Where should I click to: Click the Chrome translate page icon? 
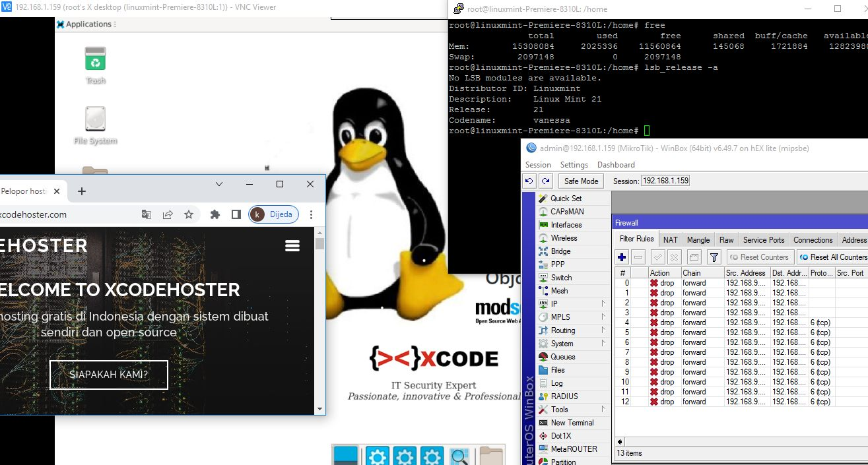point(147,214)
